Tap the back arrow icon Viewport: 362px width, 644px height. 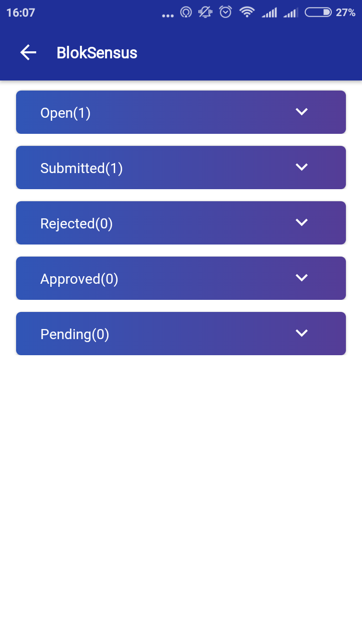pos(28,52)
